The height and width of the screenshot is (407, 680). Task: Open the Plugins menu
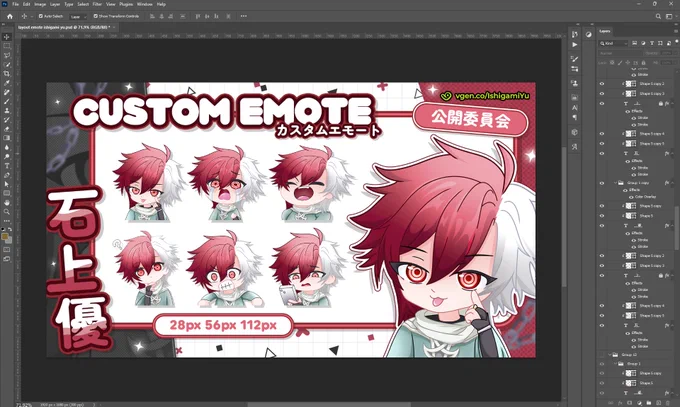pos(126,4)
